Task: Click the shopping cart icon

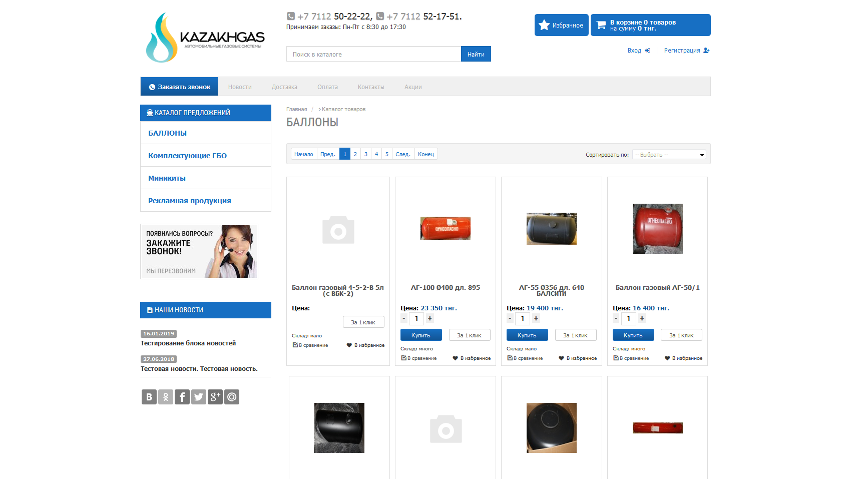Action: [601, 25]
